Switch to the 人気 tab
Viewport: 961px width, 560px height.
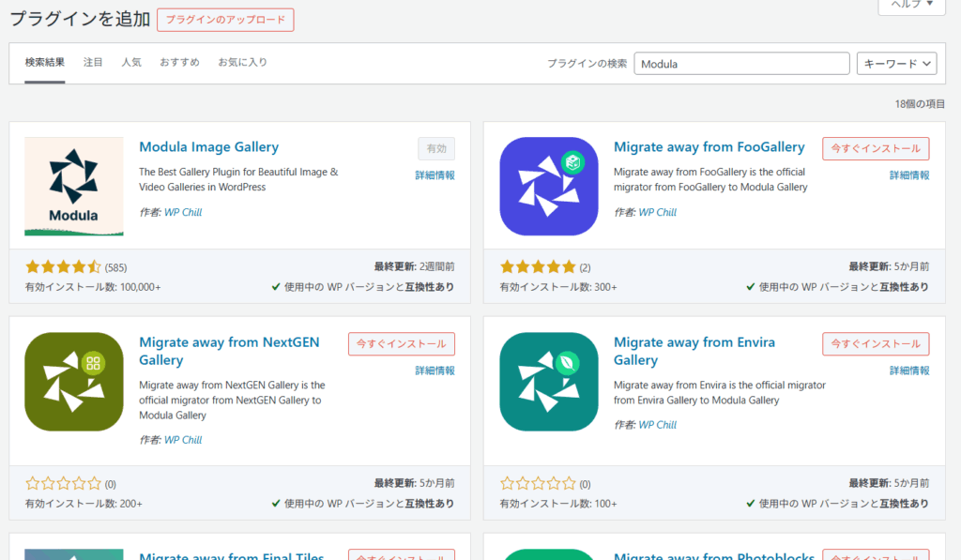(x=131, y=63)
